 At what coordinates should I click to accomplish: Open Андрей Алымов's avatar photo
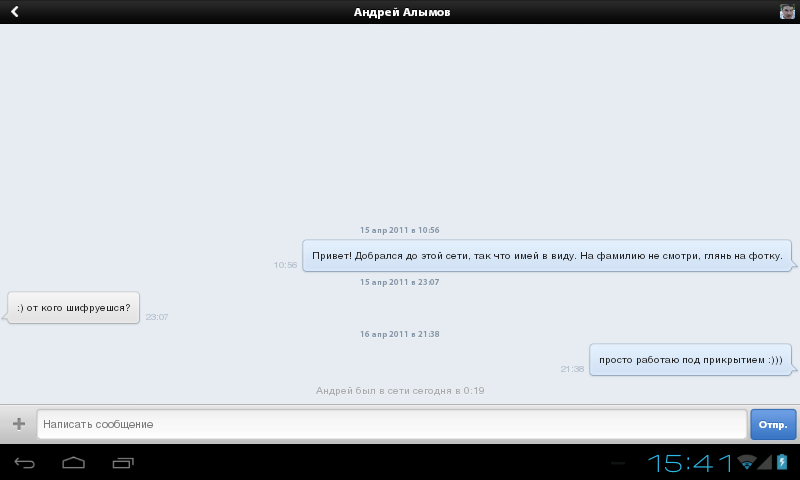(787, 12)
